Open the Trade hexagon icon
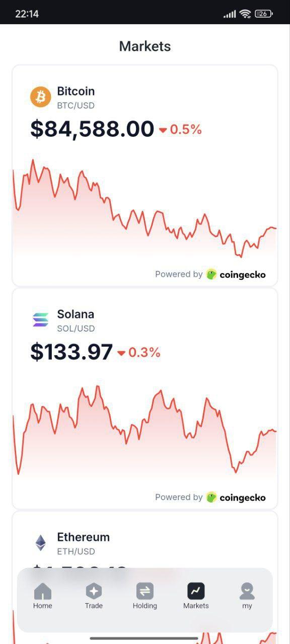290x644 pixels. [94, 591]
